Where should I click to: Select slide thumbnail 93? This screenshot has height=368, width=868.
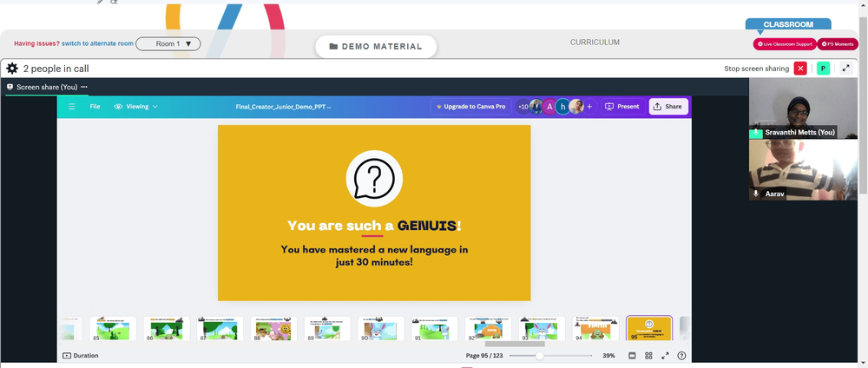coord(542,328)
